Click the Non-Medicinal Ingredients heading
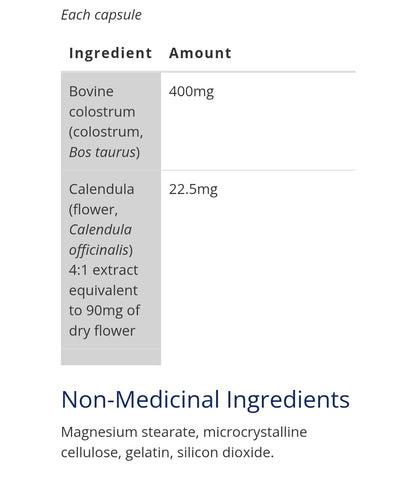Image resolution: width=416 pixels, height=480 pixels. pos(205,399)
